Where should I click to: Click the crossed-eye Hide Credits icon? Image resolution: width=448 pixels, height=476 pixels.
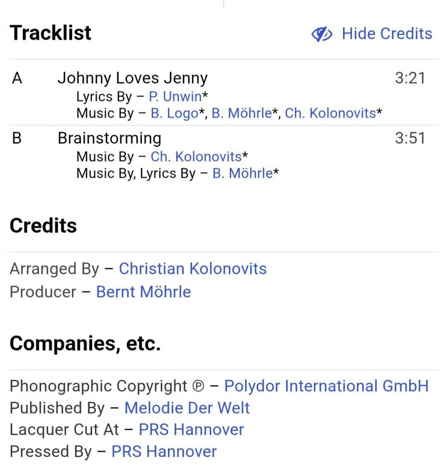click(x=321, y=34)
